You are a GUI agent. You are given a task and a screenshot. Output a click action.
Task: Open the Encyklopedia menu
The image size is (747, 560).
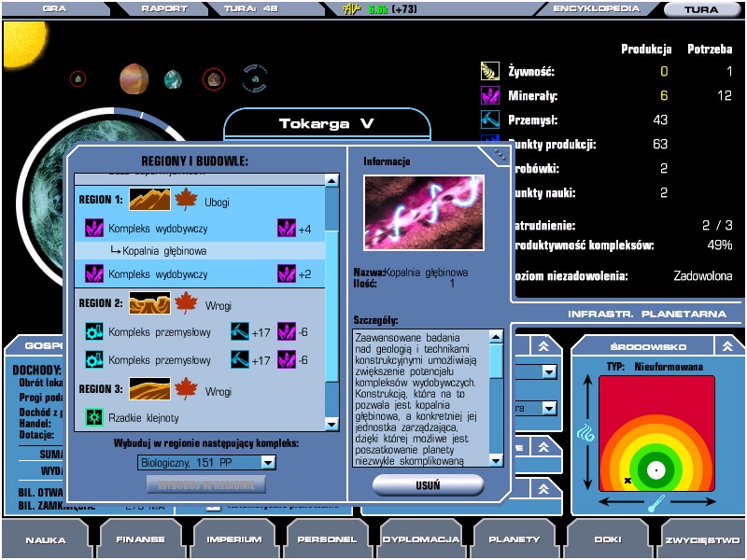point(596,8)
